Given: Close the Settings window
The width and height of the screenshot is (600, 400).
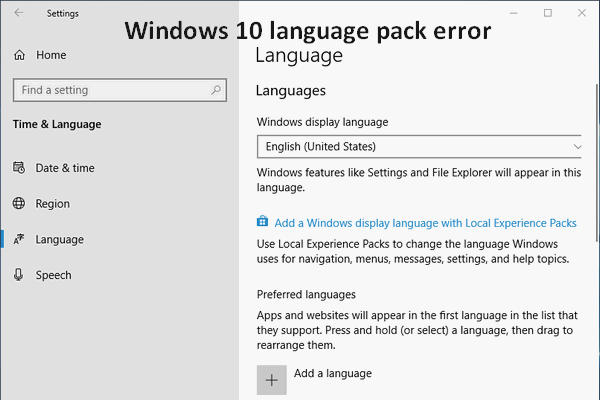Looking at the screenshot, I should click(582, 13).
